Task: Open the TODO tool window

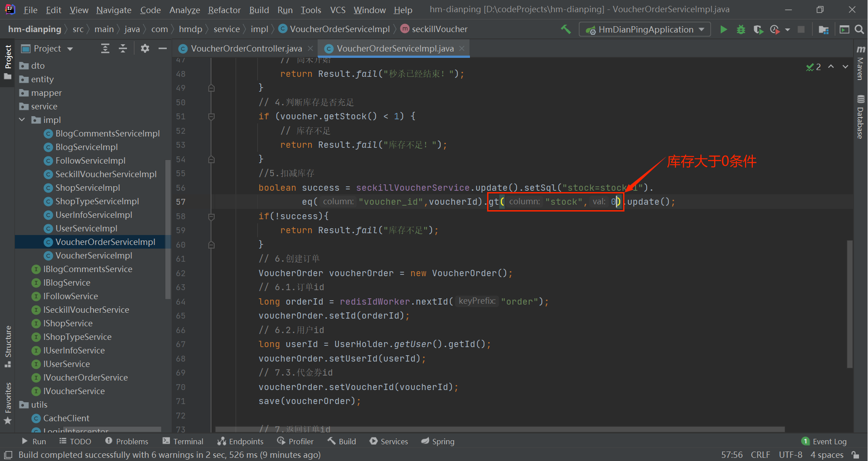Action: [x=75, y=442]
